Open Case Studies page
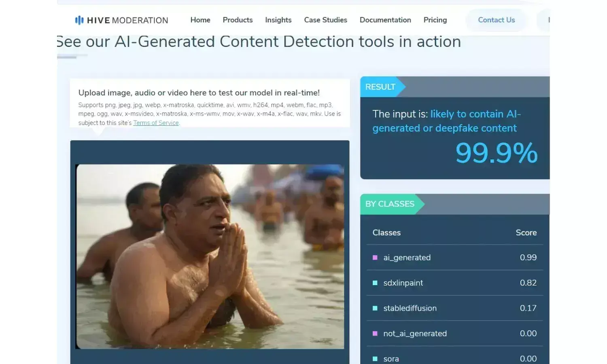607x364 pixels. click(326, 20)
